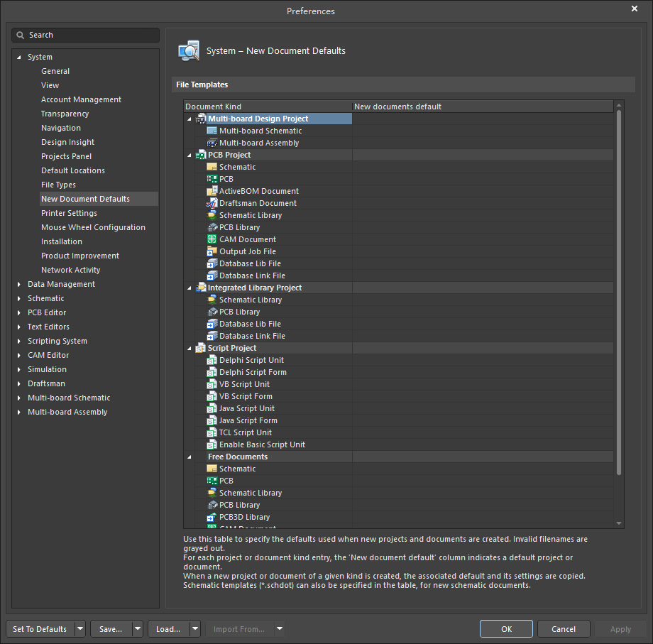The image size is (653, 644).
Task: Click the PCB3D Library icon
Action: click(212, 517)
